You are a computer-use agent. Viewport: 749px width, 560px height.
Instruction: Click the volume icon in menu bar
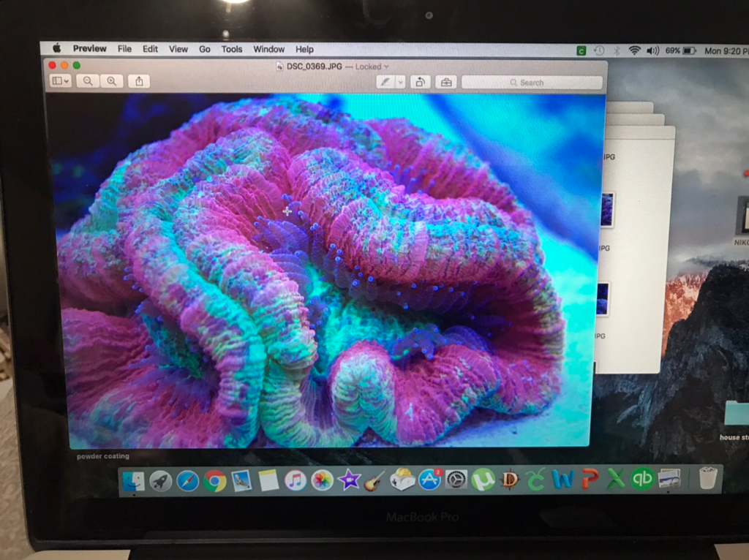[652, 50]
